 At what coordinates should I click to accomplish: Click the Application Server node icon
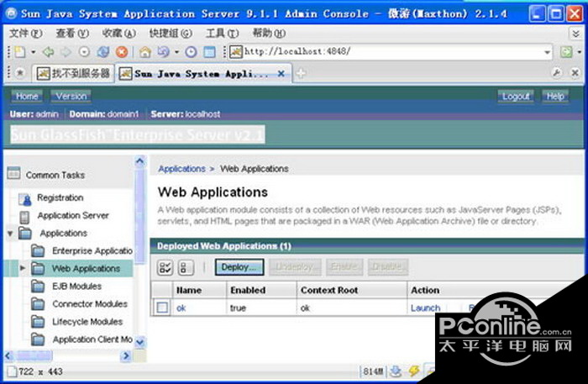pyautogui.click(x=24, y=217)
